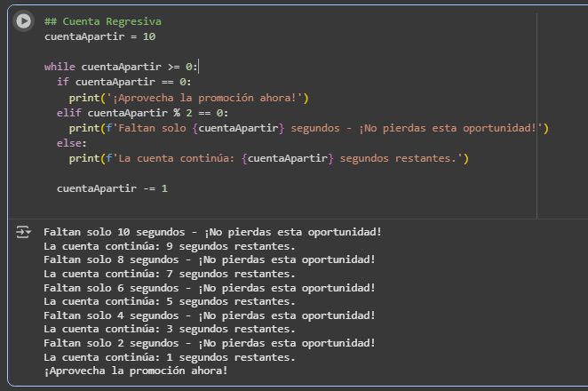The width and height of the screenshot is (588, 391).
Task: Click the 'elif cuentaApartir % 2 == 0:' line
Action: [142, 113]
